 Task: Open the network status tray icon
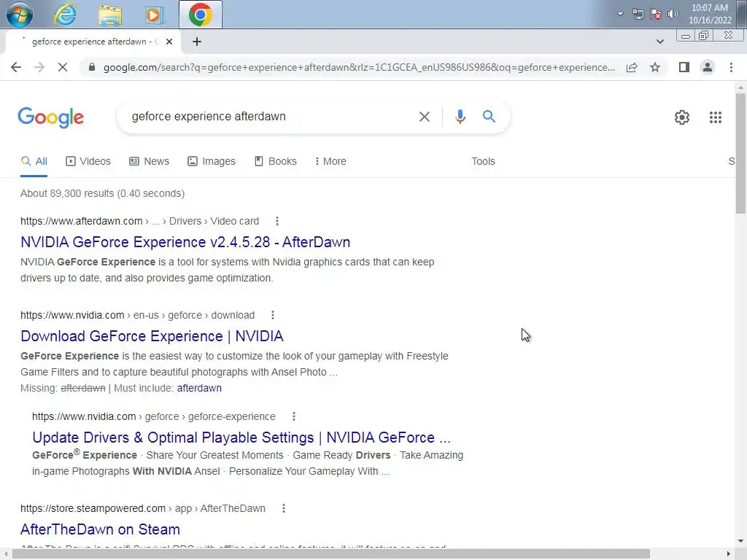(x=638, y=14)
